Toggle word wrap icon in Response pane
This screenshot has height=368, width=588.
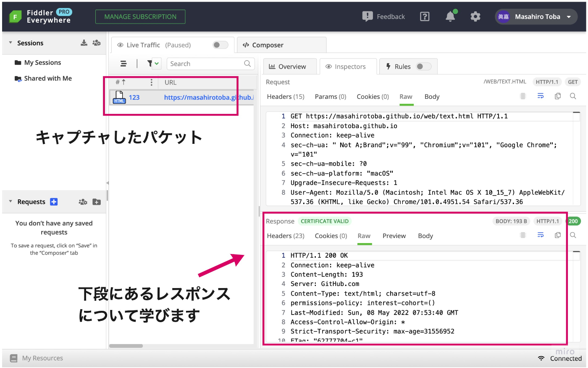click(x=541, y=235)
